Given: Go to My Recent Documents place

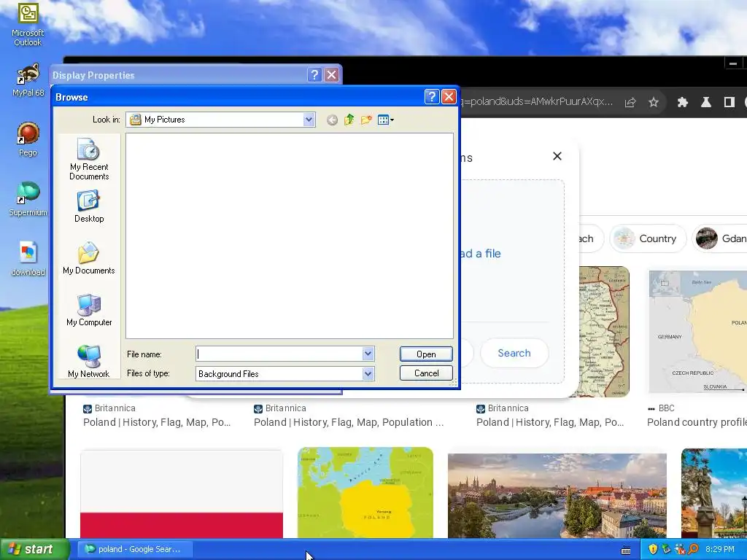Looking at the screenshot, I should (89, 159).
